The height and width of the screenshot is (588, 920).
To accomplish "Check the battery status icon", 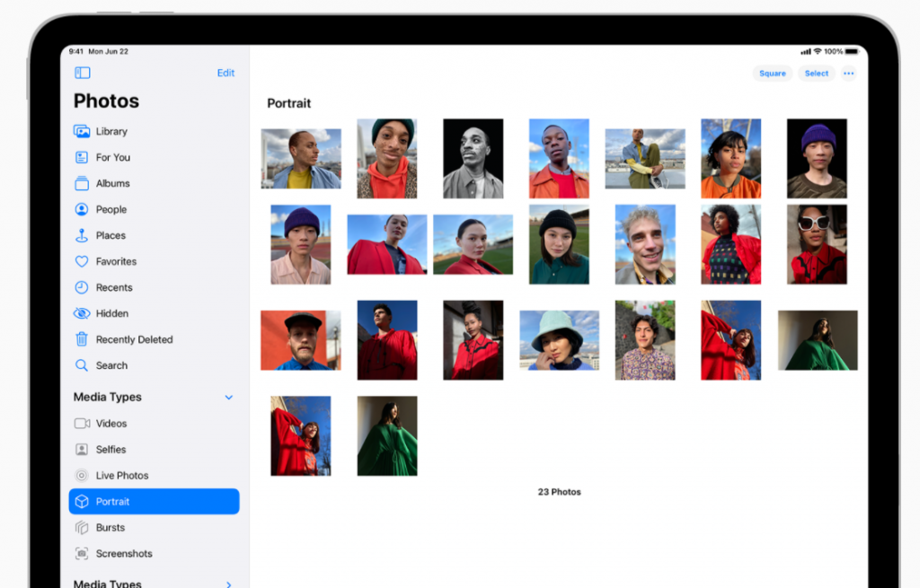I will (x=852, y=51).
